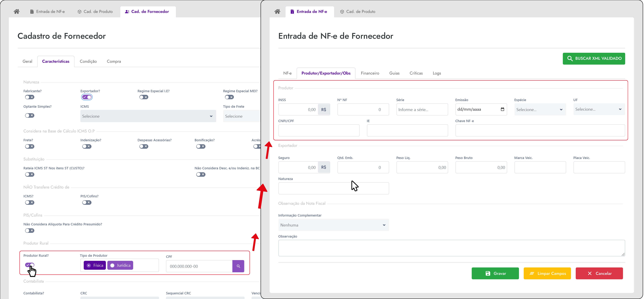Screen dimensions: 644x299
Task: Select the Jurídica radio option
Action: point(120,265)
